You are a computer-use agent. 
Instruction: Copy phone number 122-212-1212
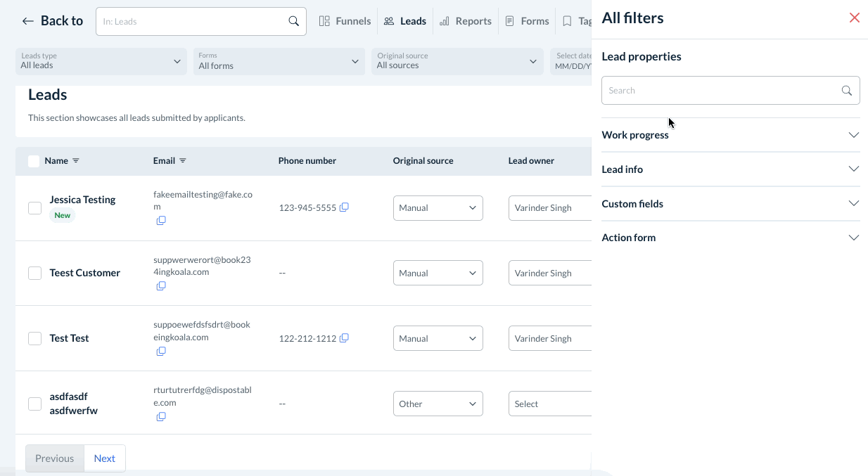(x=344, y=338)
